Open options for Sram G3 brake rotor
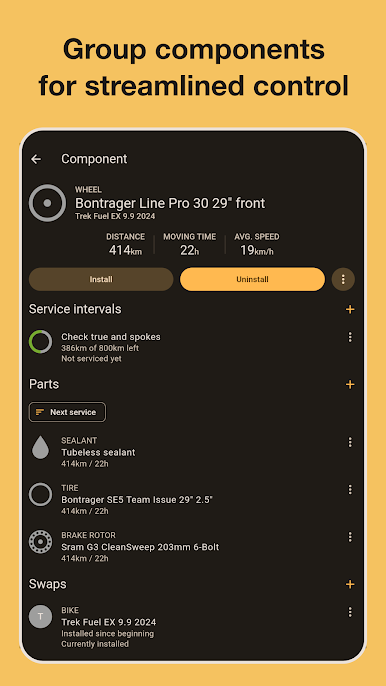Image resolution: width=386 pixels, height=686 pixels. coord(350,537)
